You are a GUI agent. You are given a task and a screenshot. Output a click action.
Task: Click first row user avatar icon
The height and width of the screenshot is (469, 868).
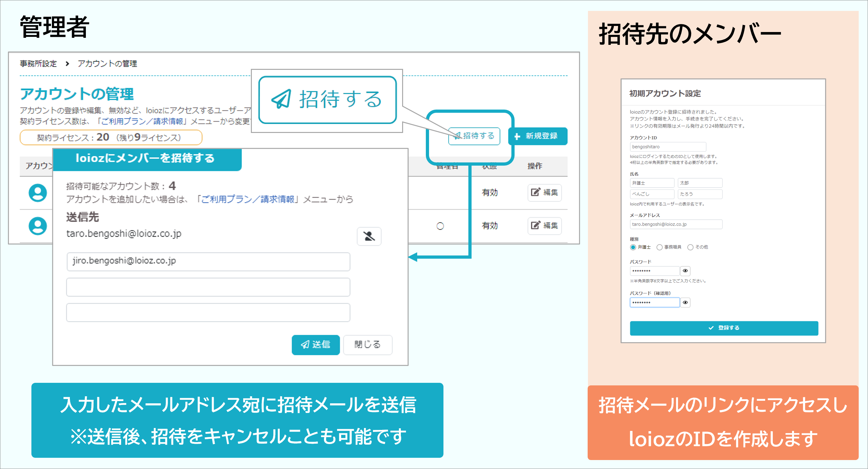[38, 193]
